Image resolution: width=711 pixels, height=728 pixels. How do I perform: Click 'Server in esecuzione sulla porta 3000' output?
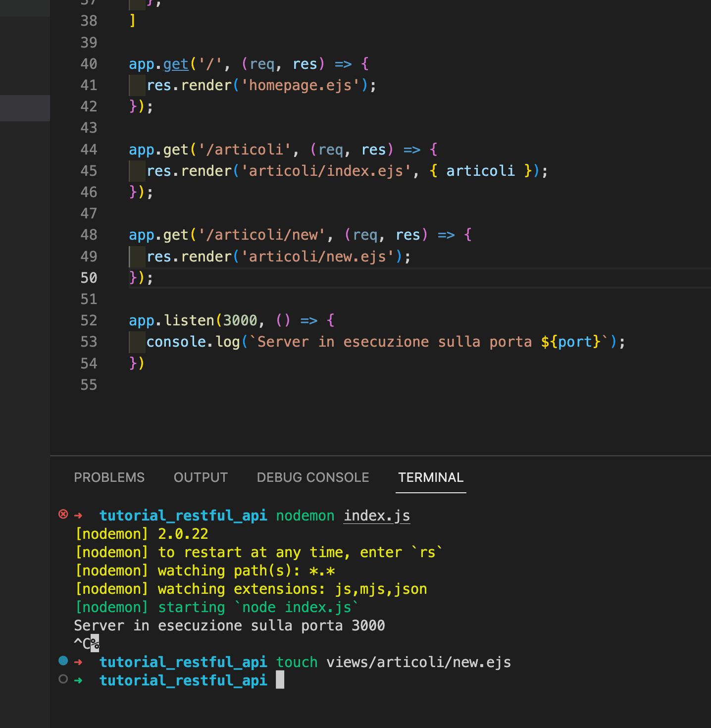[230, 625]
